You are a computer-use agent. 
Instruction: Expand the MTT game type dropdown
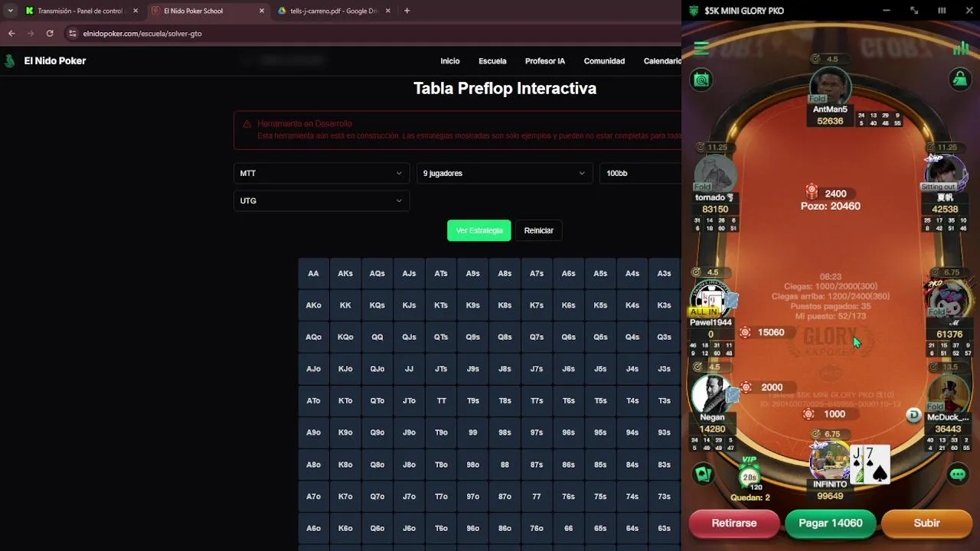click(321, 173)
